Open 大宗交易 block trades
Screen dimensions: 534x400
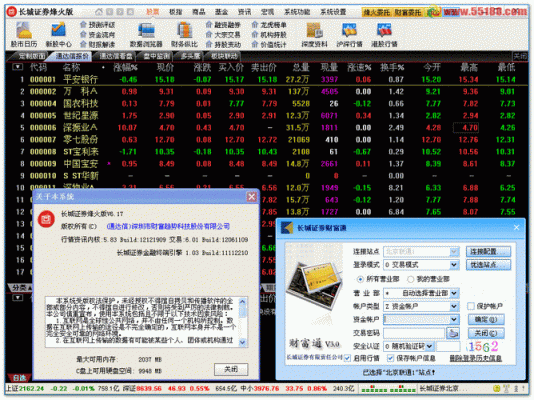coord(223,35)
